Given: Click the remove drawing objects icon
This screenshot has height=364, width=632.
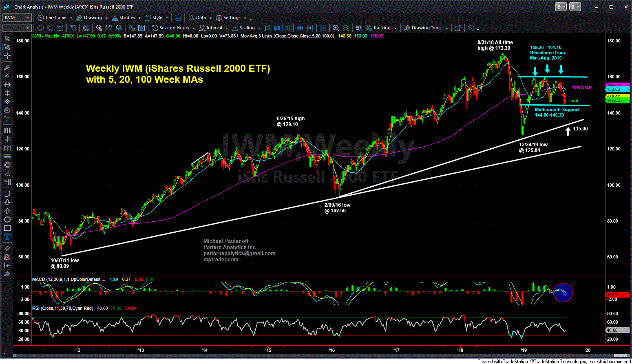Looking at the screenshot, I should pyautogui.click(x=7, y=257).
